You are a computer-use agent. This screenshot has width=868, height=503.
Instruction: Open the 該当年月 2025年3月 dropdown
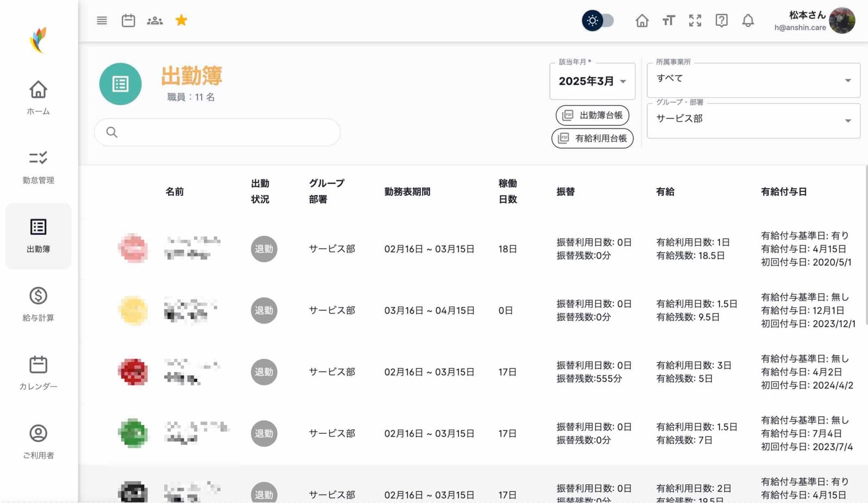pos(592,81)
